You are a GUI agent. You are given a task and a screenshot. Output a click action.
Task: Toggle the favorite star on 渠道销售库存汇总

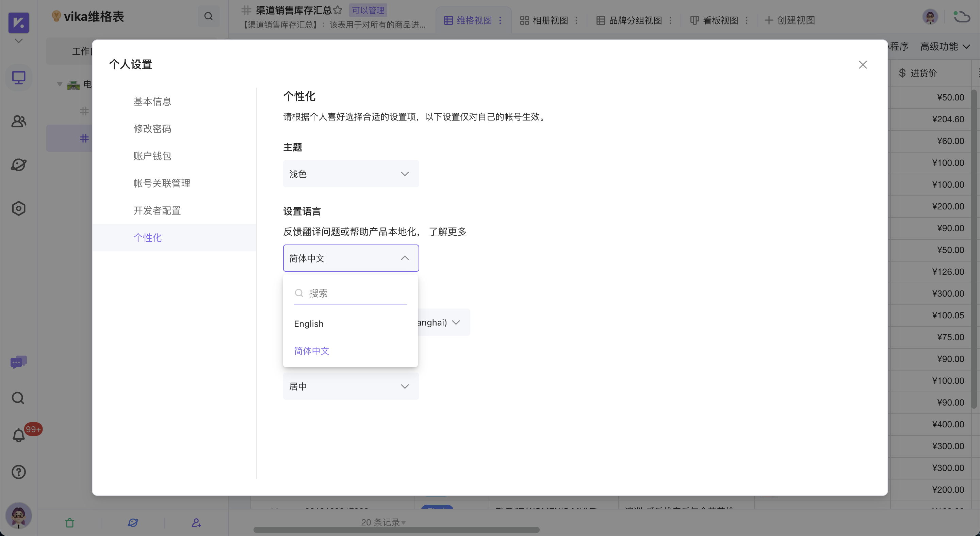click(338, 10)
